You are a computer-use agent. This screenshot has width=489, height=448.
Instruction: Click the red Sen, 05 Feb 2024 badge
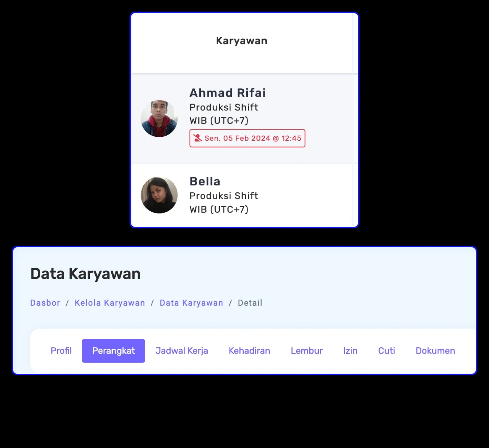[247, 138]
